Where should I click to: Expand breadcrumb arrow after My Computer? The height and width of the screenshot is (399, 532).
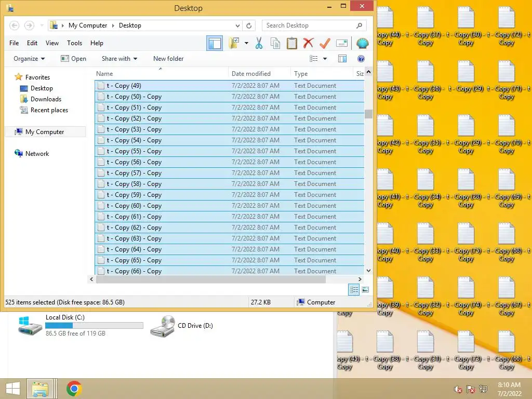tap(113, 25)
